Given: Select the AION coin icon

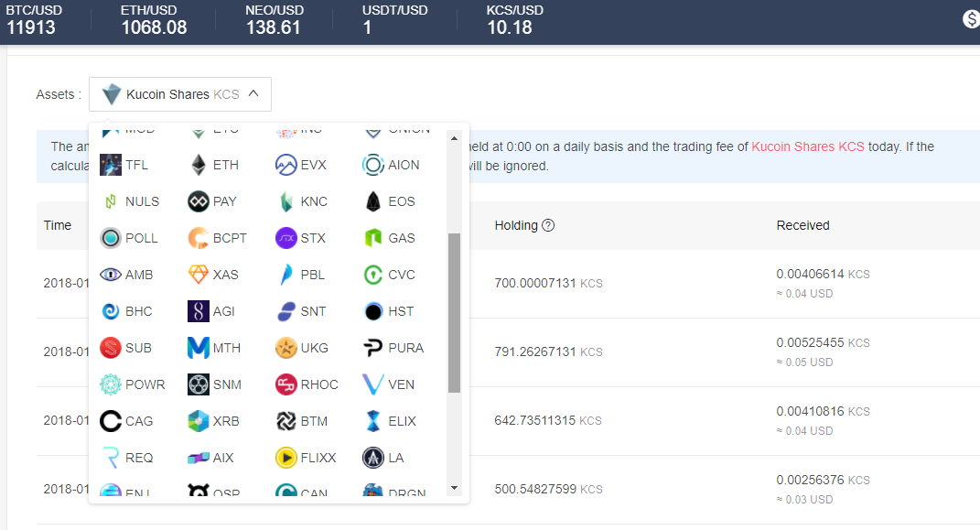Looking at the screenshot, I should click(x=373, y=165).
